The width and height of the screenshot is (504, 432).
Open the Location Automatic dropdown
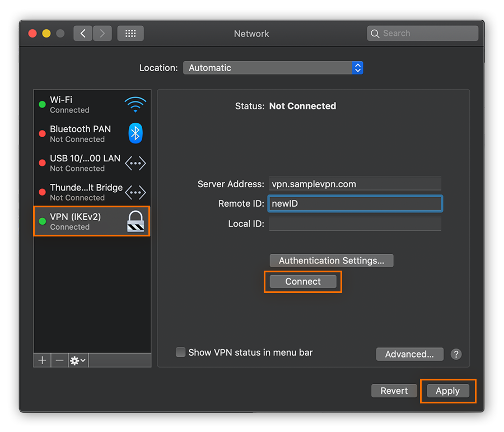(x=273, y=67)
